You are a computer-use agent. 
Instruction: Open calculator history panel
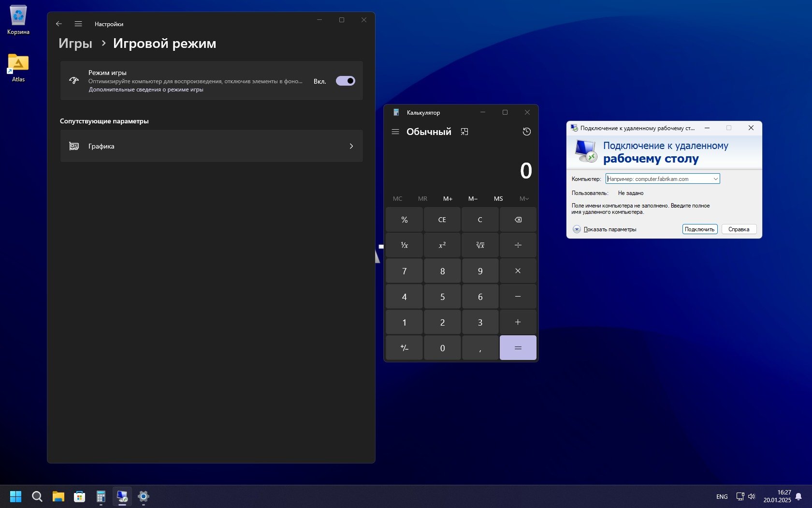point(526,132)
